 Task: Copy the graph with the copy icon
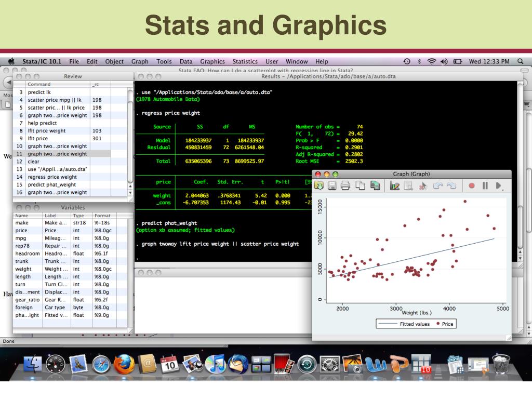(361, 185)
